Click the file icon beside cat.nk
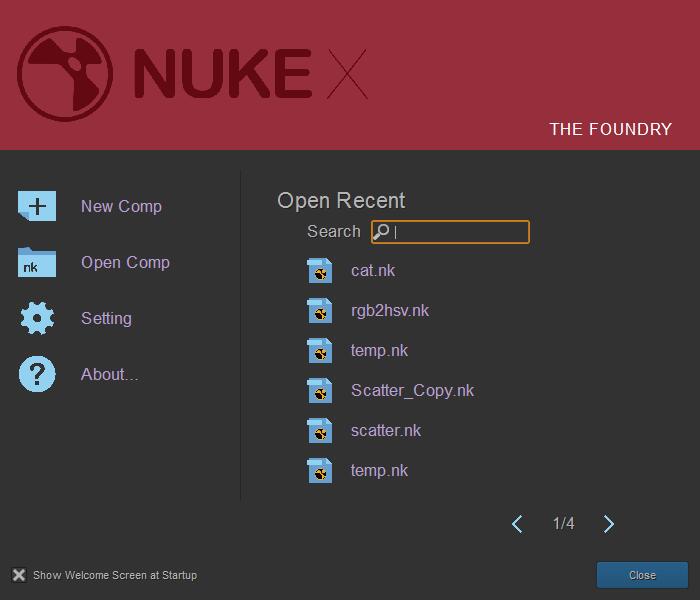The width and height of the screenshot is (700, 600). pos(320,271)
